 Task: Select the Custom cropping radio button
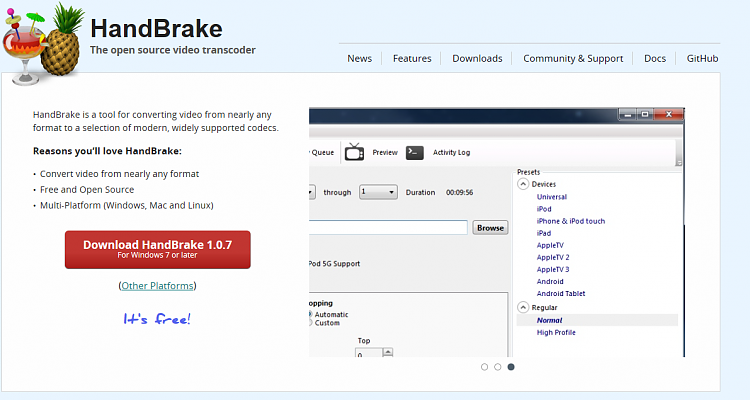[311, 323]
